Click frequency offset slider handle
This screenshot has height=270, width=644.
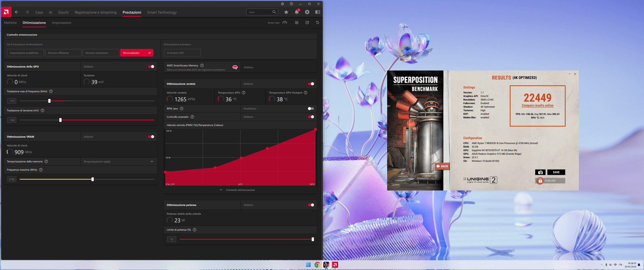tap(49, 101)
